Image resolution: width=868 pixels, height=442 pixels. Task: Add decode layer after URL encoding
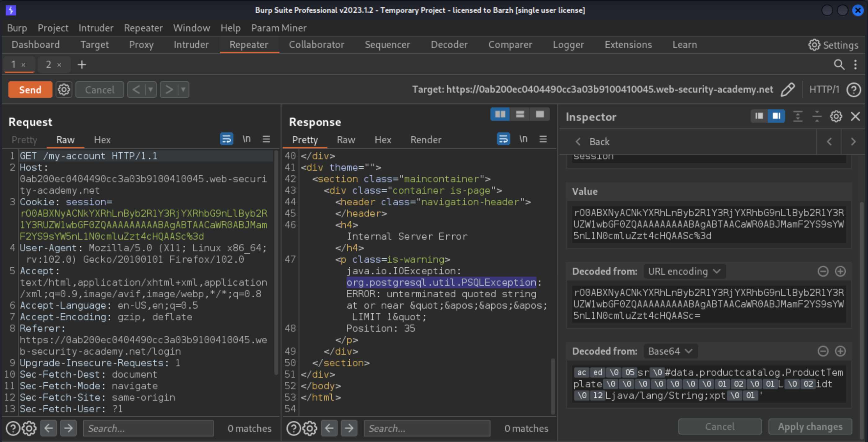(x=840, y=271)
